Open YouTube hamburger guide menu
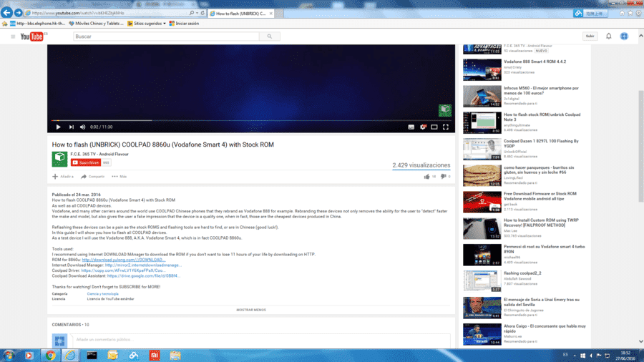Screen dimensions: 644x362 (13, 36)
